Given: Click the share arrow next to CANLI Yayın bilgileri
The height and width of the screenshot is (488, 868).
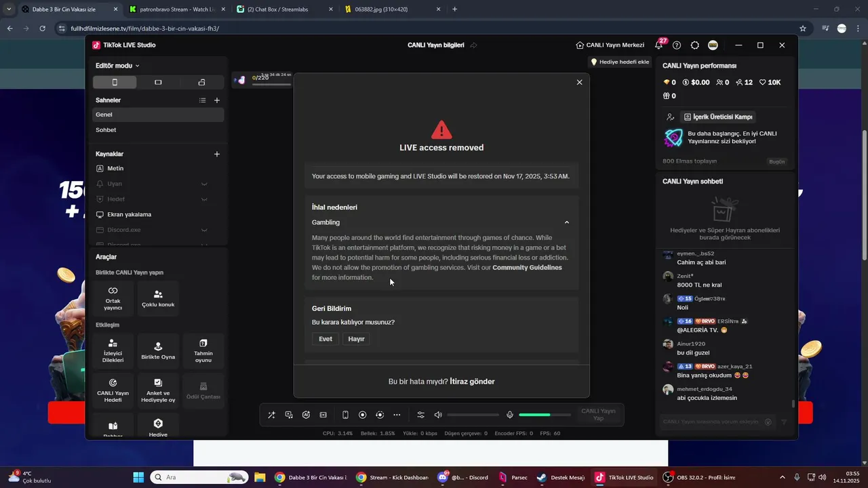Looking at the screenshot, I should (x=473, y=45).
